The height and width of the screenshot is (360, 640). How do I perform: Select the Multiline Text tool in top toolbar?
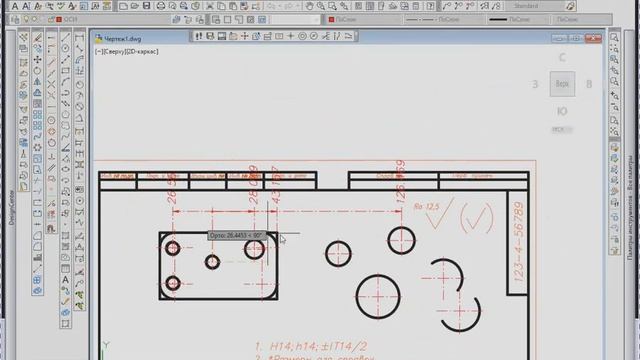pyautogui.click(x=15, y=6)
